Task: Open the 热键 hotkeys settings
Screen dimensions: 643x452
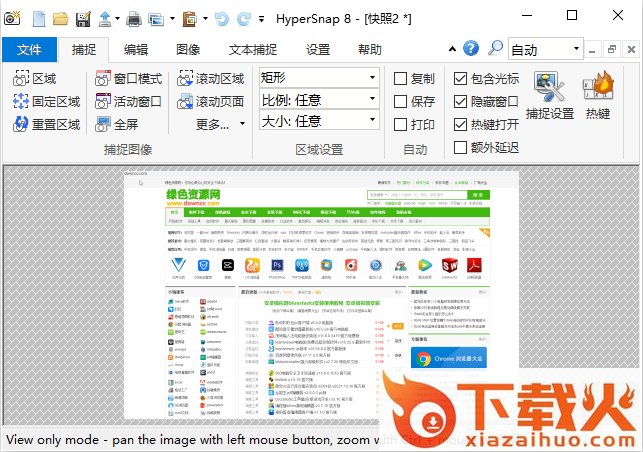Action: coord(598,96)
